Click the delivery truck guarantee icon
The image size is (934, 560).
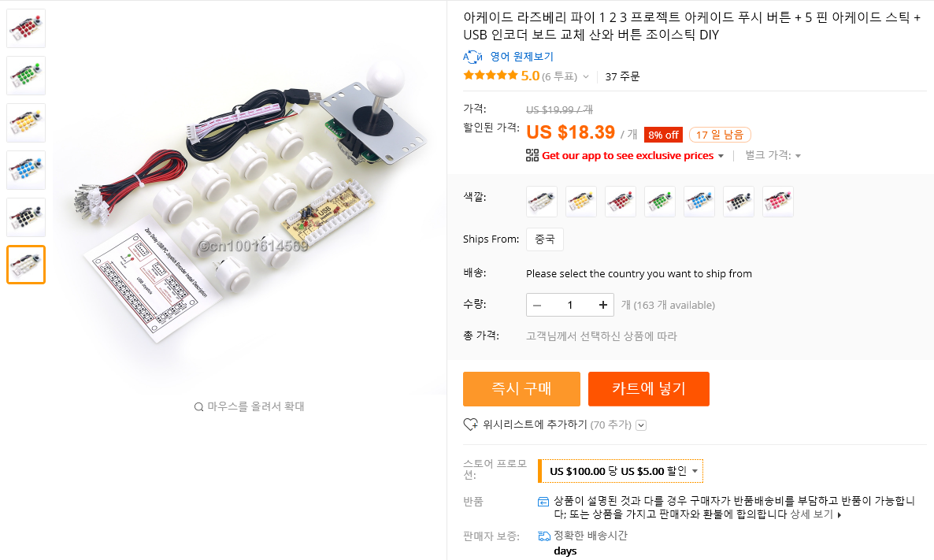pyautogui.click(x=543, y=536)
